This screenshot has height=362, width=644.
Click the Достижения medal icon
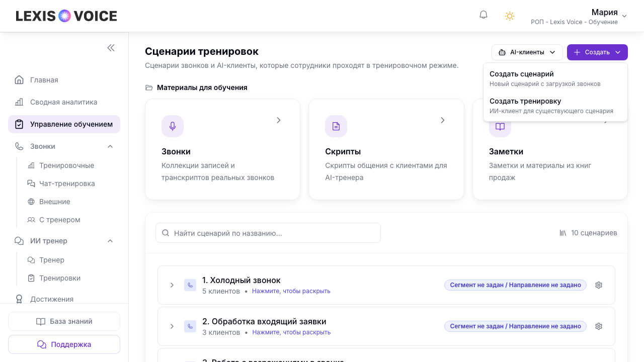click(x=19, y=299)
